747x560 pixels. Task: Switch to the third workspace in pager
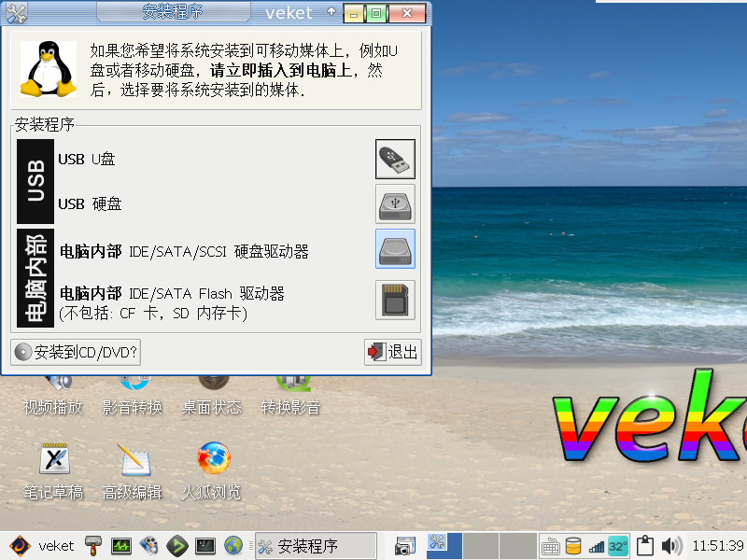pyautogui.click(x=518, y=546)
